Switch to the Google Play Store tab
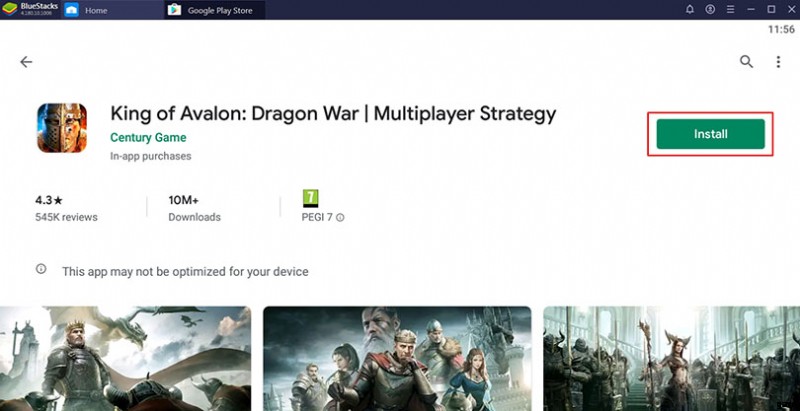800x411 pixels. point(220,10)
